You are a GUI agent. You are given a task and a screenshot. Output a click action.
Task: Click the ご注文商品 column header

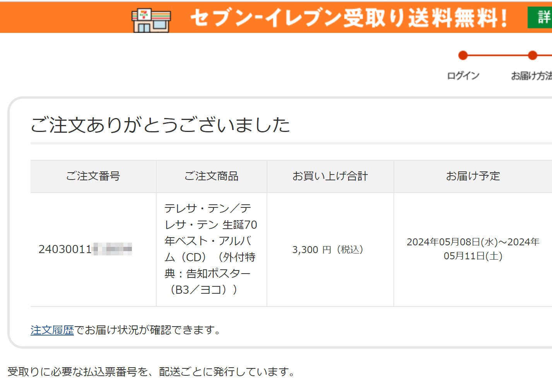(x=211, y=176)
